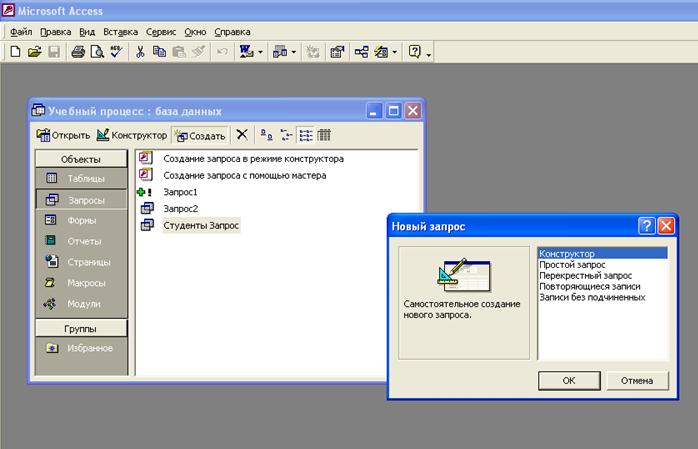This screenshot has height=449, width=698.
Task: Click the Создать button in database window
Action: (200, 135)
